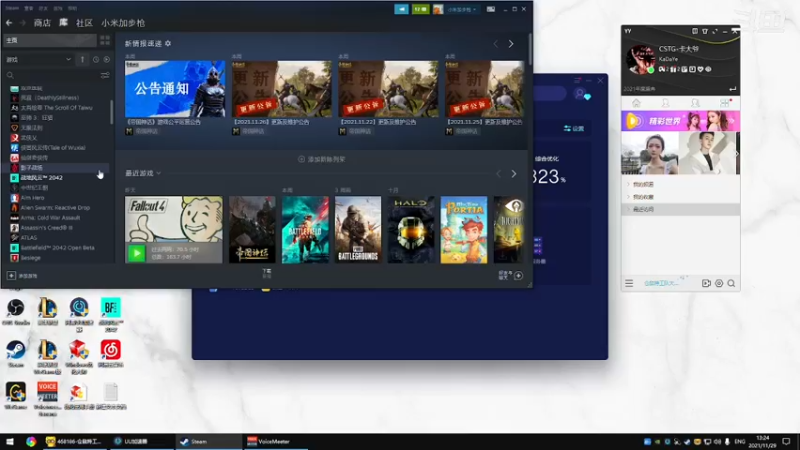Switch Steam to Big Picture mode
The height and width of the screenshot is (450, 800).
point(491,9)
